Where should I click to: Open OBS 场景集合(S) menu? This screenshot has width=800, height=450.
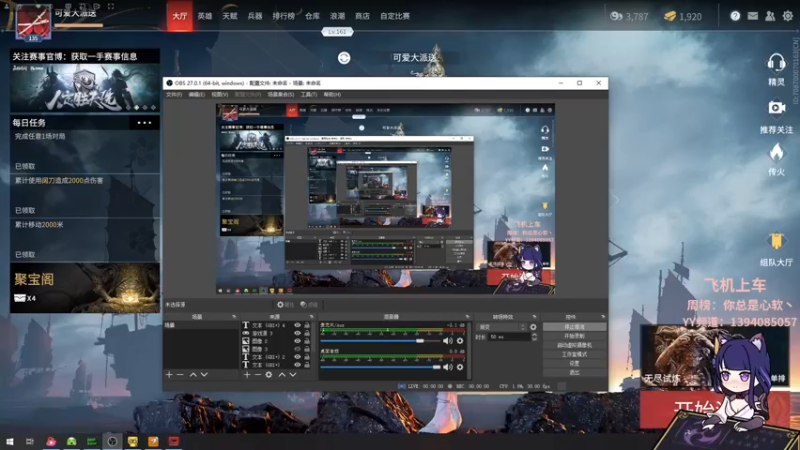(x=281, y=94)
